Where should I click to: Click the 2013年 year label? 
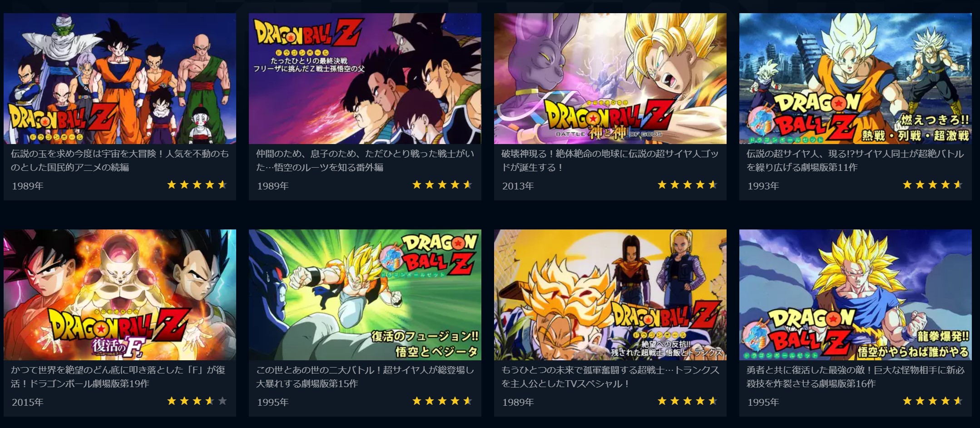(518, 186)
